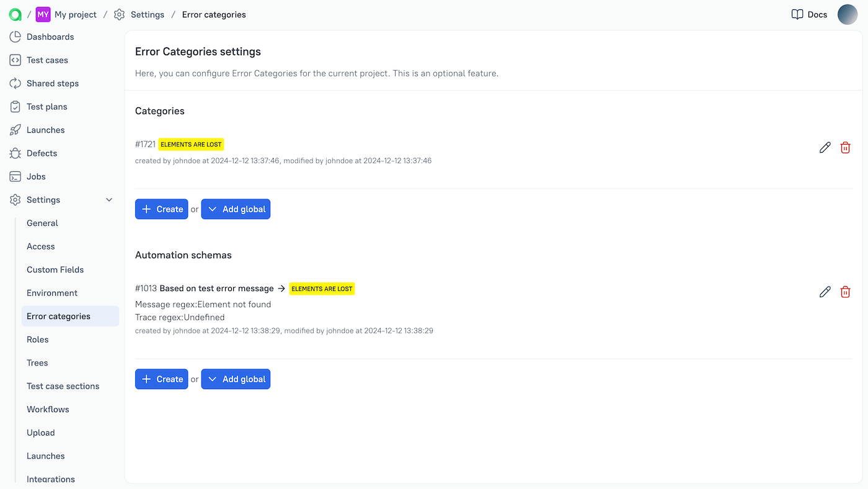Collapse the Settings sidebar section
The width and height of the screenshot is (868, 489).
pyautogui.click(x=109, y=199)
